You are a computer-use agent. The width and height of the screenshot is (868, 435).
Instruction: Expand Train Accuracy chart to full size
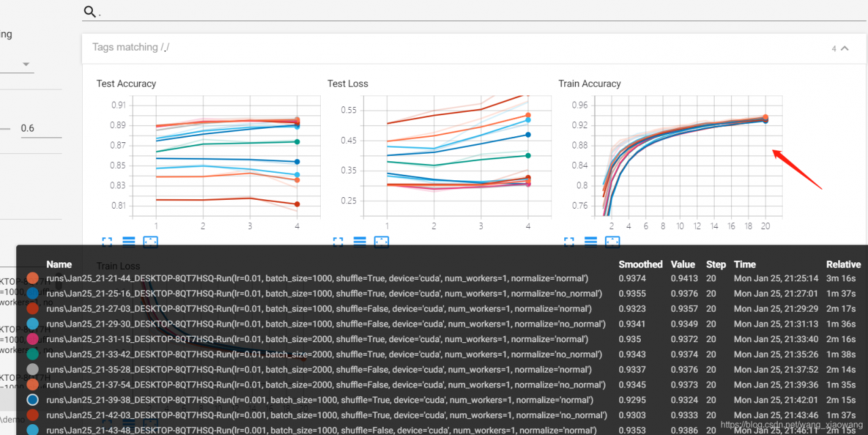pyautogui.click(x=569, y=241)
